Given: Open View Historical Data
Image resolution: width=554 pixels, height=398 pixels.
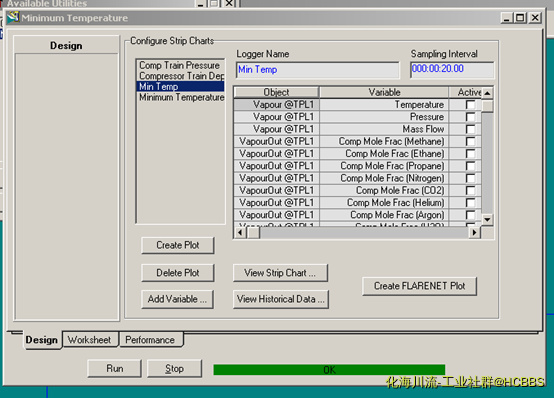Looking at the screenshot, I should (x=281, y=299).
